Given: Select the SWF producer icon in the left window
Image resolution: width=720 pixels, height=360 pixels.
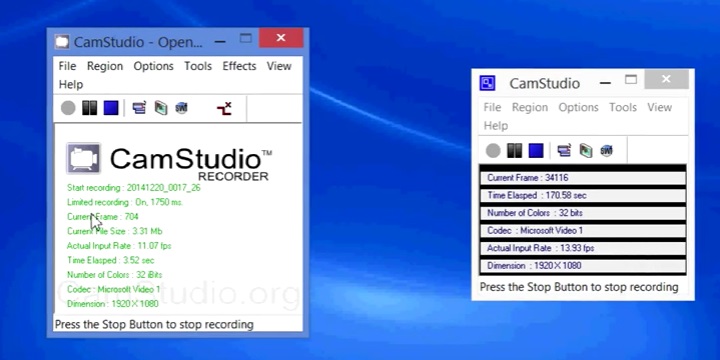Looking at the screenshot, I should pos(182,108).
